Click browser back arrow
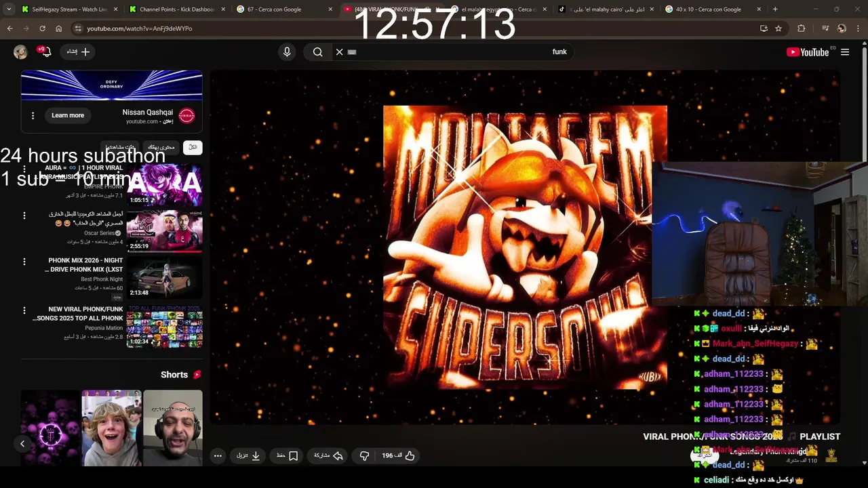Image resolution: width=868 pixels, height=488 pixels. coord(10,28)
